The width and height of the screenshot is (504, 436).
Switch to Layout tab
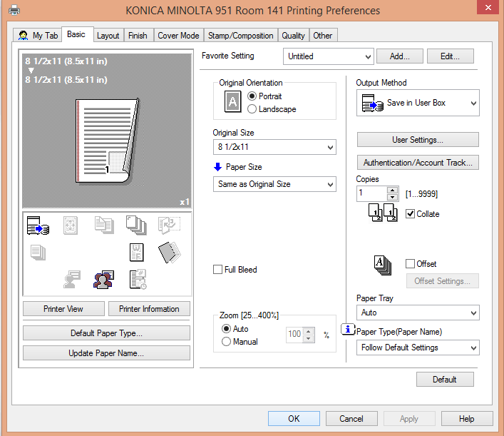coord(108,36)
